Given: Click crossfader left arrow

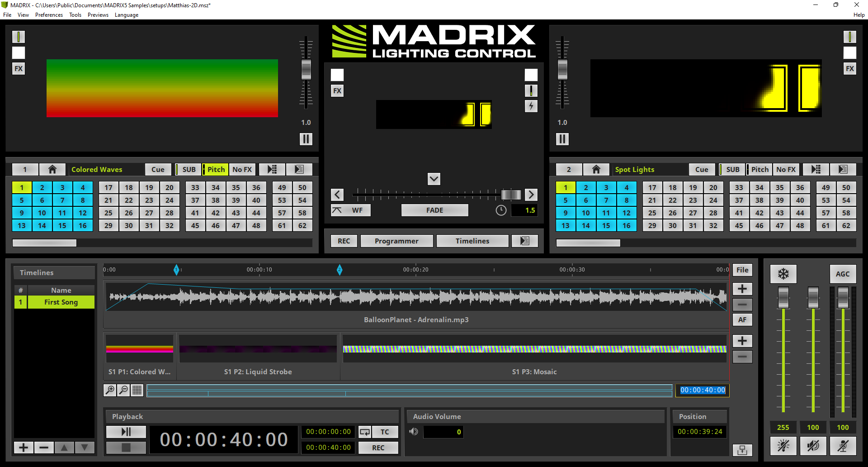Looking at the screenshot, I should (x=337, y=195).
